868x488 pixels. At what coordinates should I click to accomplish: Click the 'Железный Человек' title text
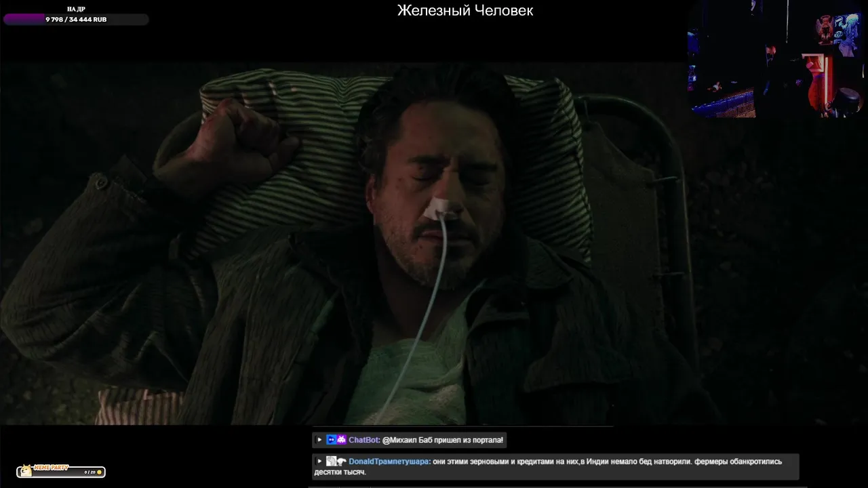pyautogui.click(x=465, y=11)
